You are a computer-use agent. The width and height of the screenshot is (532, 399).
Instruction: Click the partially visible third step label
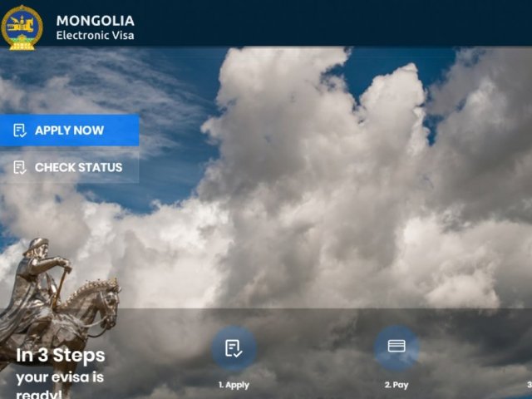(530, 385)
